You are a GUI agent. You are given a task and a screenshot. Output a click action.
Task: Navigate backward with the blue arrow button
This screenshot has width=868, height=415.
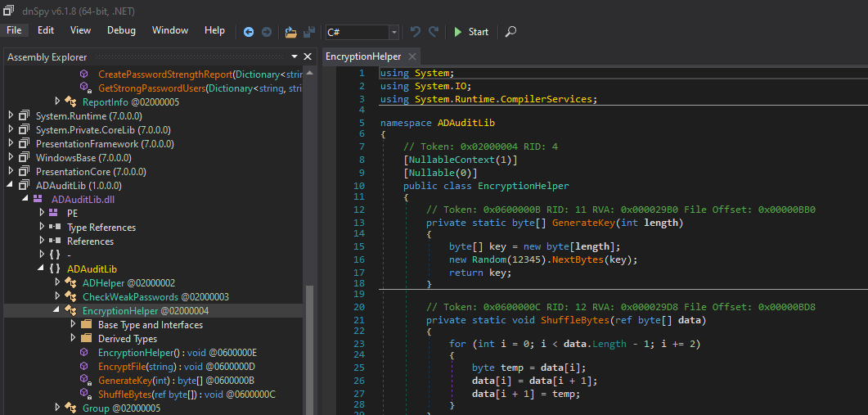pyautogui.click(x=249, y=32)
